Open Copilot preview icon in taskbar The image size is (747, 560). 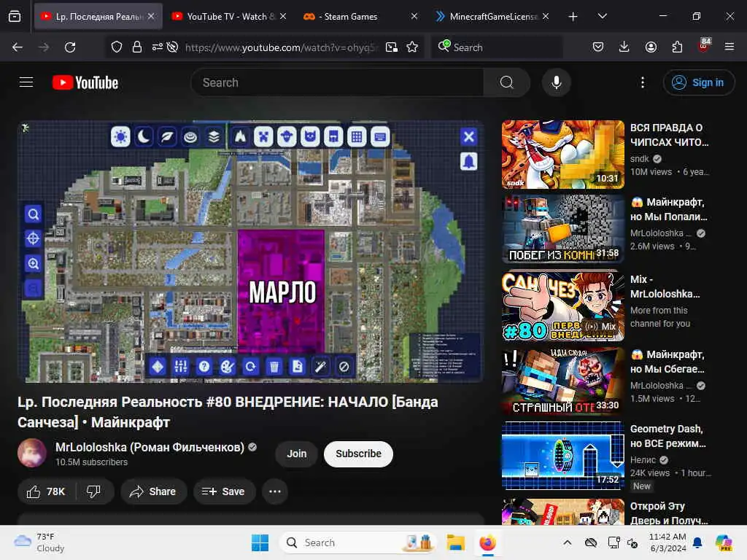tap(724, 542)
